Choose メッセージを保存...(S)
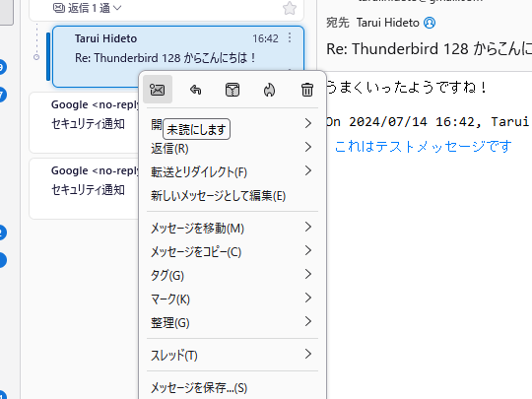Screen dimensions: 532x399 [233, 387]
